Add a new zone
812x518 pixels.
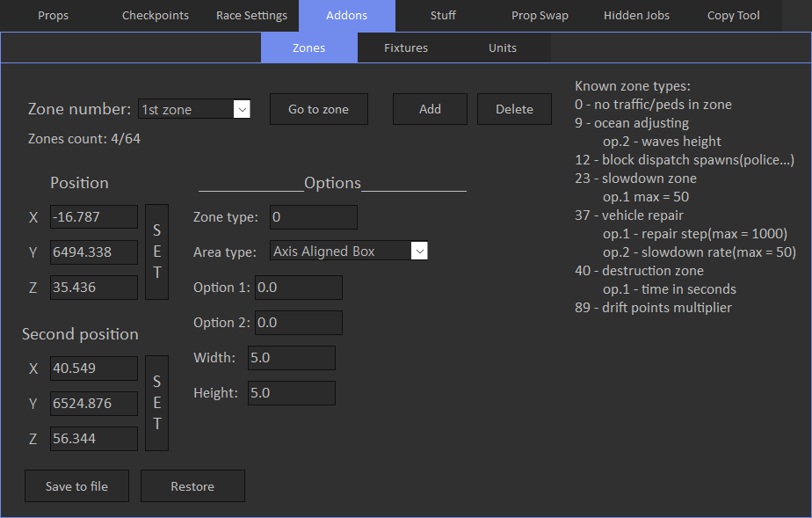click(x=430, y=109)
